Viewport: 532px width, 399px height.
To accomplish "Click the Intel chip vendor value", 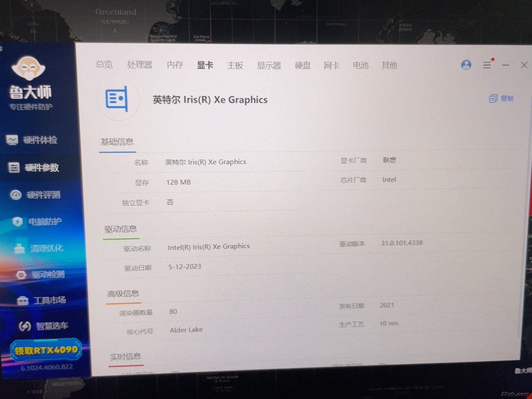I will tap(389, 180).
